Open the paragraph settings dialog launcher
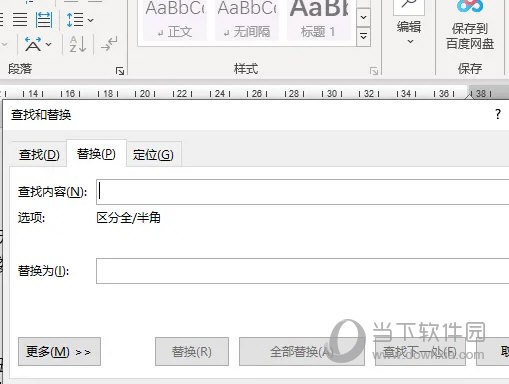Viewport: 509px width, 384px height. click(120, 71)
